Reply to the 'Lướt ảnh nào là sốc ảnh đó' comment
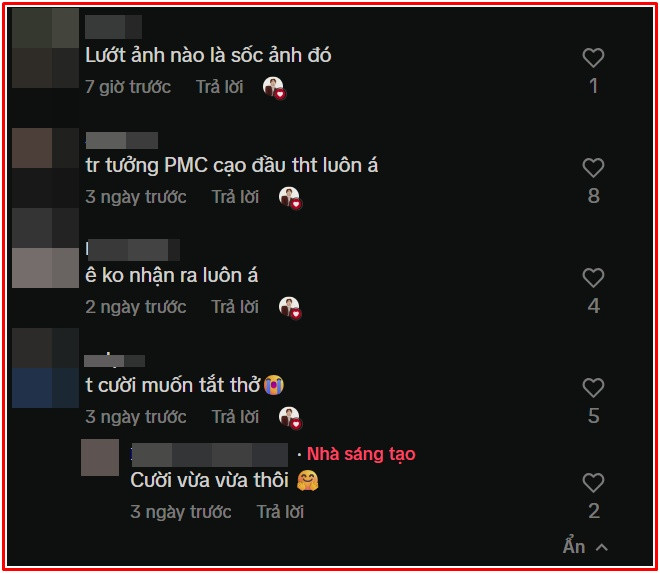This screenshot has height=573, width=660. tap(220, 87)
